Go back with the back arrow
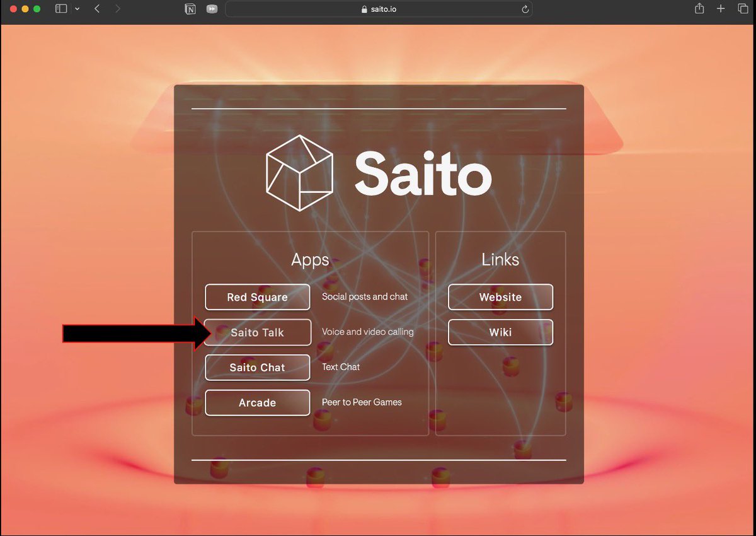Screen dimensions: 756x536 pos(97,9)
